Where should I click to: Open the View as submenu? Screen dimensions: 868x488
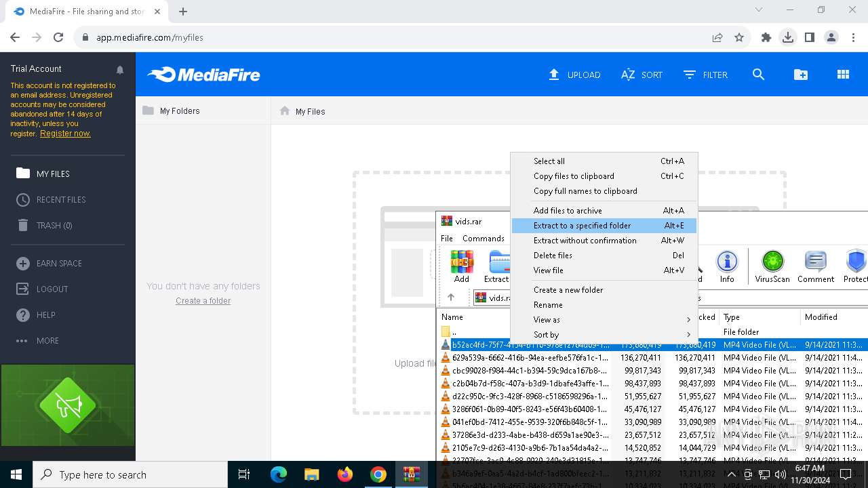pos(604,320)
